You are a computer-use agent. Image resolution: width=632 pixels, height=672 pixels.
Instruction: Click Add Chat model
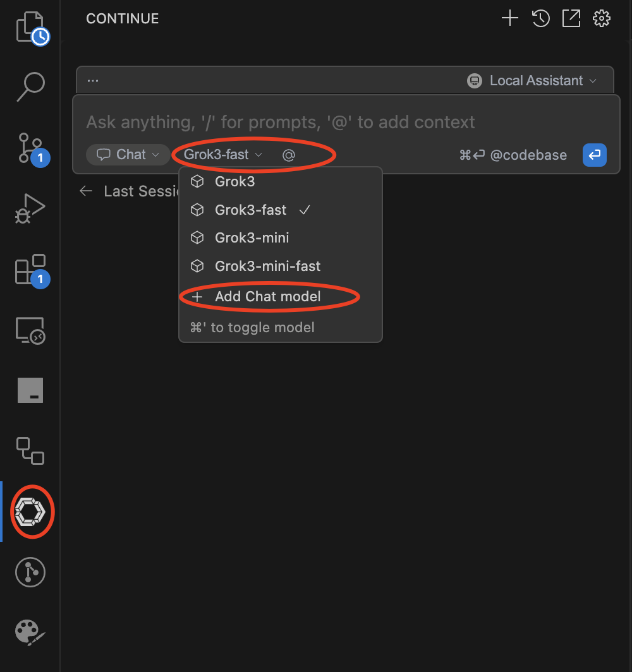[267, 297]
